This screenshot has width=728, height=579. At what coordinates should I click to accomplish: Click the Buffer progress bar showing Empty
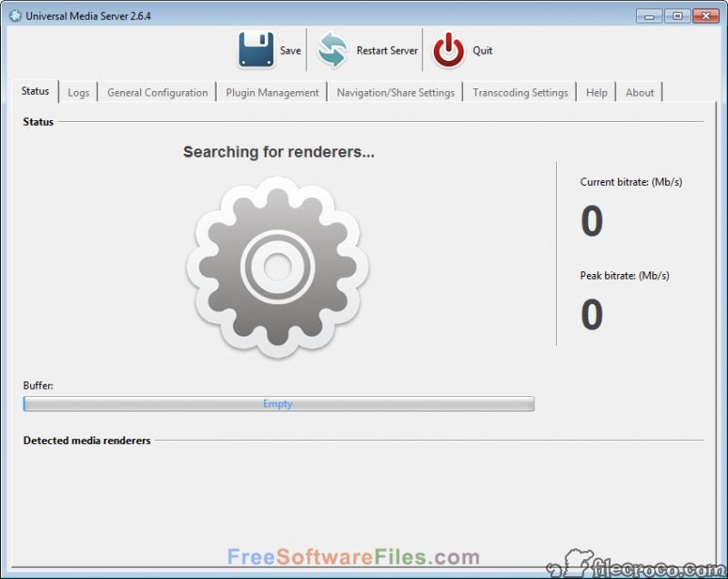(x=278, y=403)
